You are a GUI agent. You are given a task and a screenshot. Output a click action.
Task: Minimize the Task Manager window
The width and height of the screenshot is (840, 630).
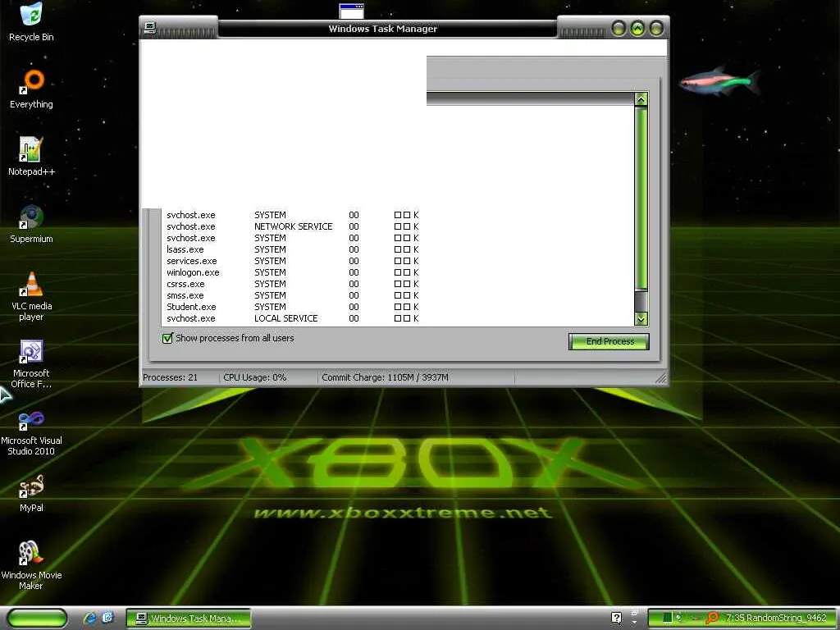click(x=619, y=29)
